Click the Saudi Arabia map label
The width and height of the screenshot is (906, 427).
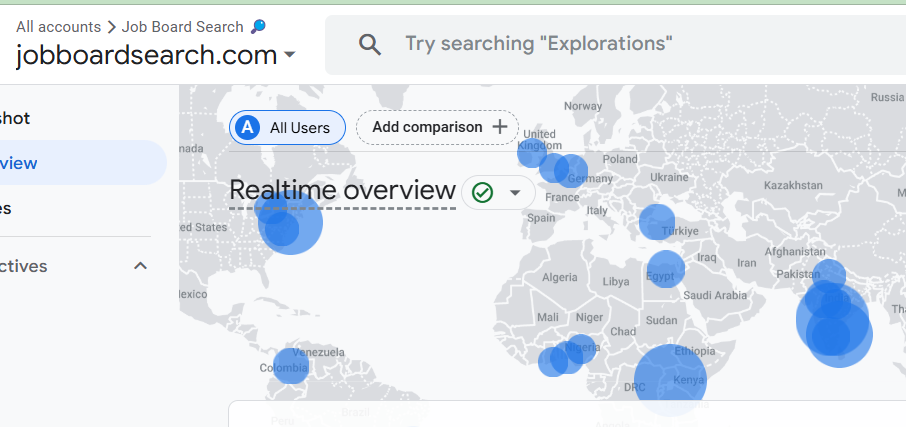715,295
